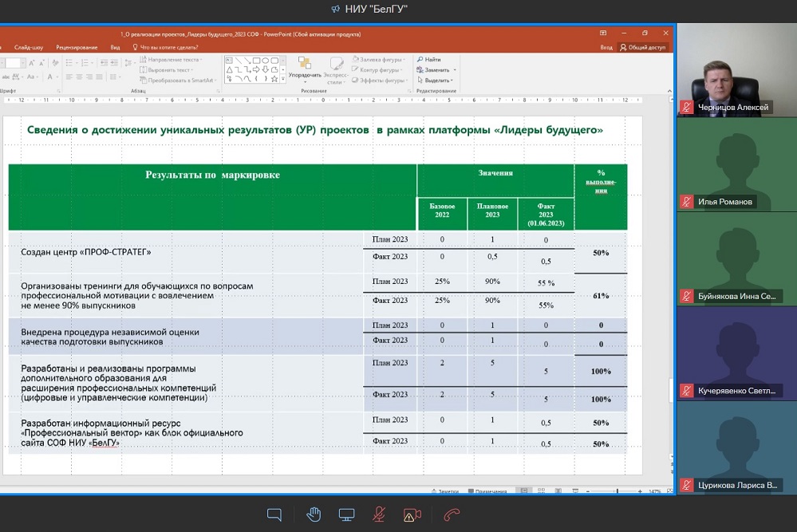Select the star shape in the shapes gallery

tap(274, 79)
